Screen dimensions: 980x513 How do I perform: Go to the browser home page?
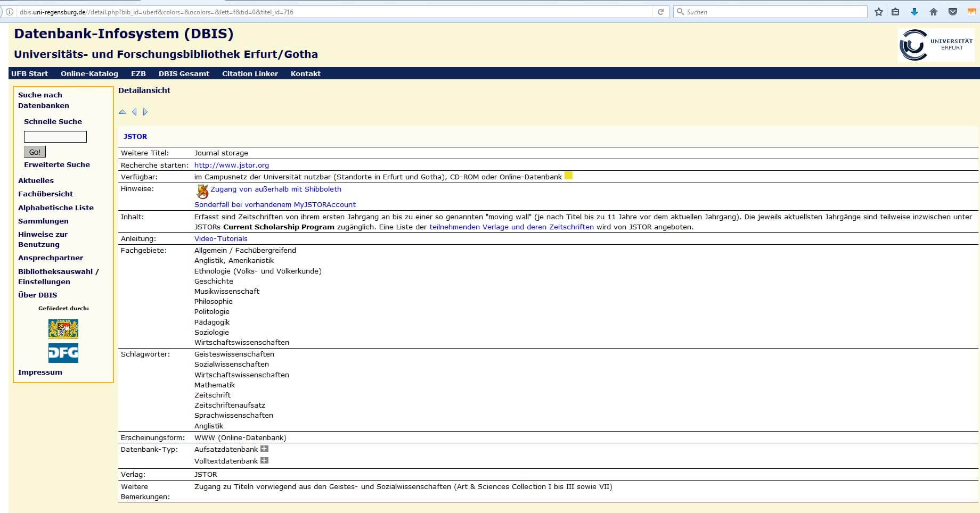point(934,12)
